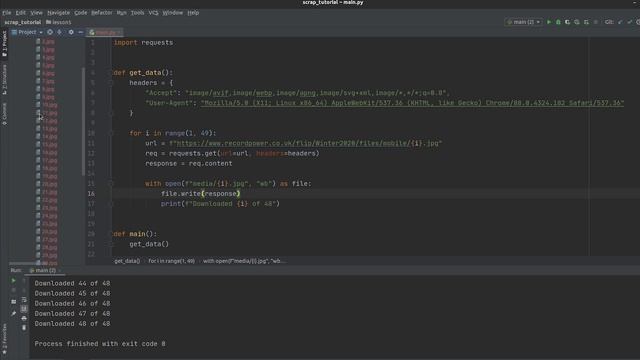Hide the Project panel with minus icon

click(80, 32)
